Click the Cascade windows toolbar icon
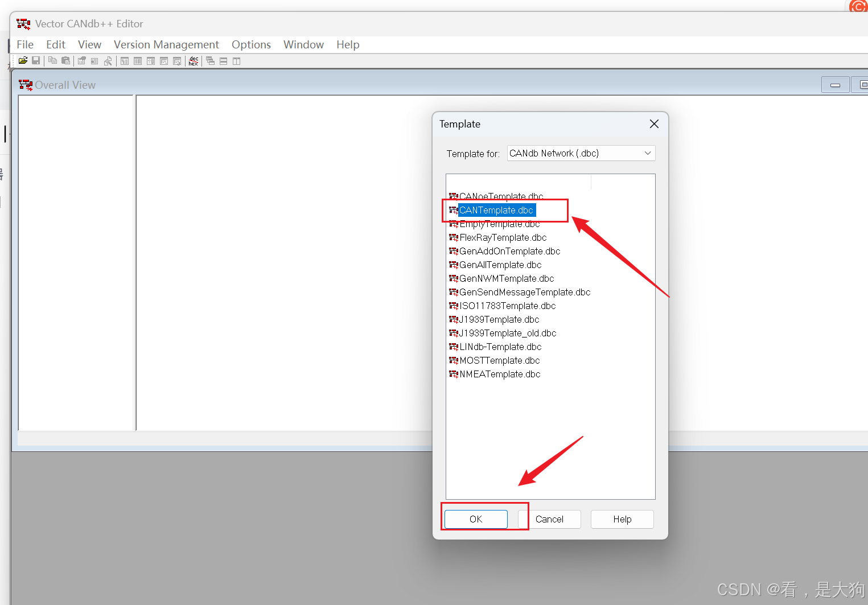Screen dimensions: 868x605 point(210,61)
